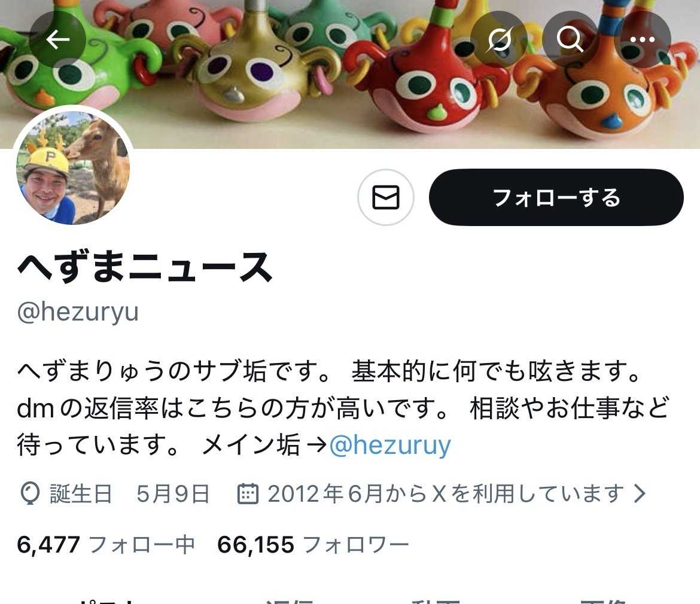Select the posts tab at bottom left

click(x=107, y=600)
